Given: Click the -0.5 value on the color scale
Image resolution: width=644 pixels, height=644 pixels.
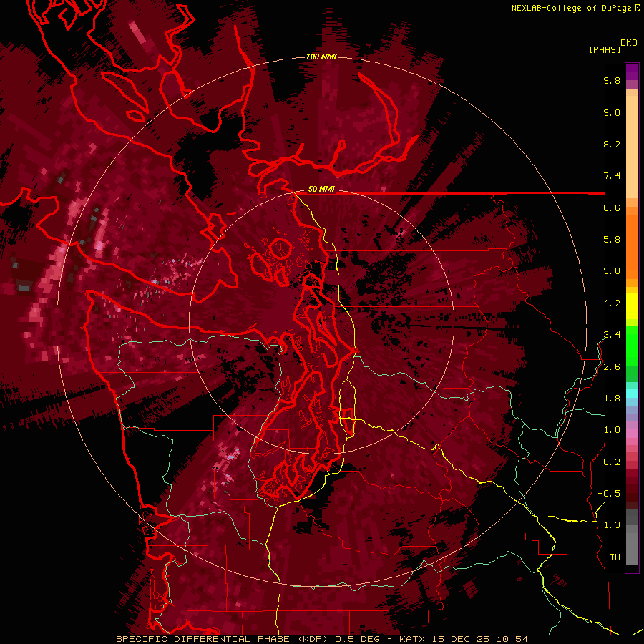Looking at the screenshot, I should (609, 494).
